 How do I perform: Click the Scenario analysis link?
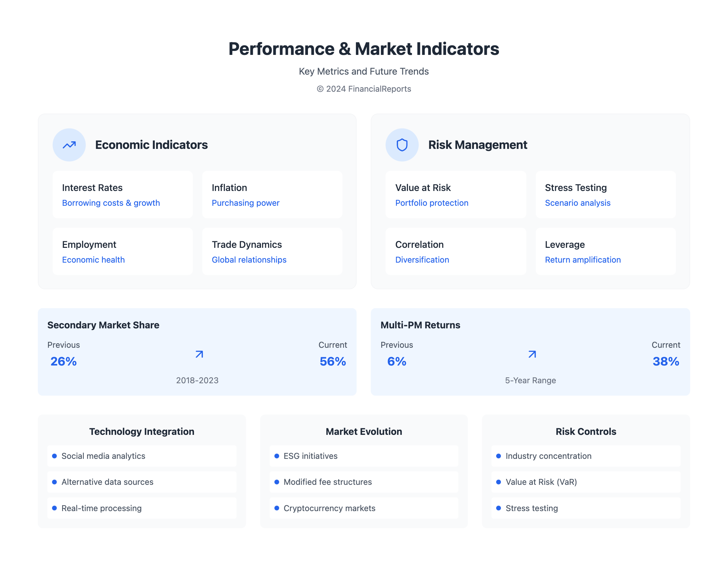pos(577,203)
